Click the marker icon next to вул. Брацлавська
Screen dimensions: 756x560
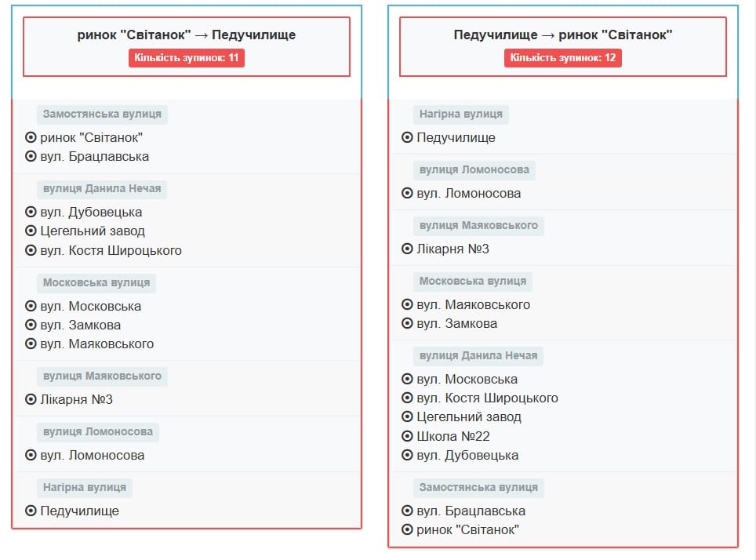(30, 155)
